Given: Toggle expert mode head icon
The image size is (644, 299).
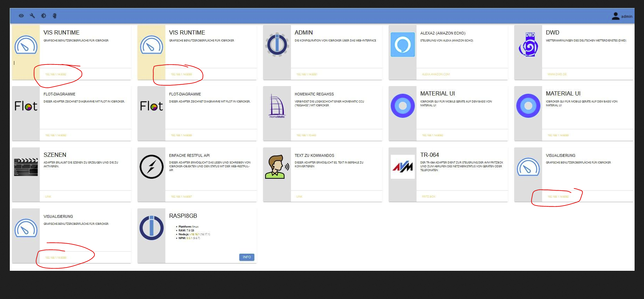Looking at the screenshot, I should (54, 16).
